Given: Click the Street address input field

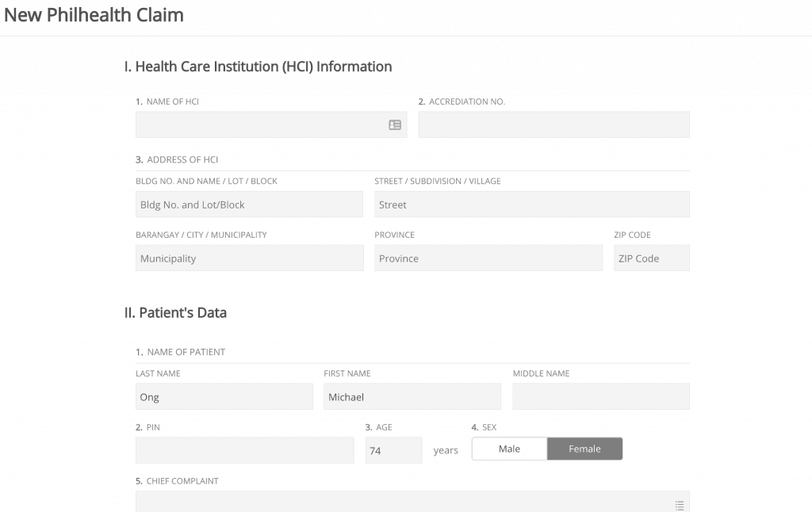Looking at the screenshot, I should tap(532, 204).
